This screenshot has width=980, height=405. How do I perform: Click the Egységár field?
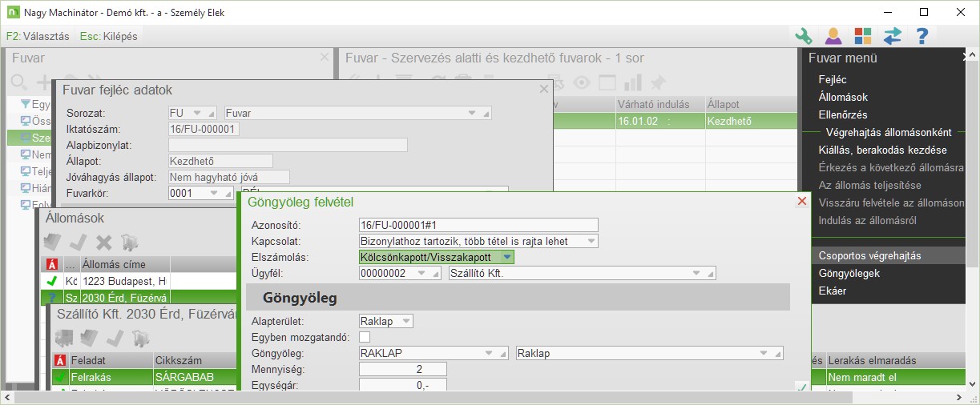tap(403, 385)
